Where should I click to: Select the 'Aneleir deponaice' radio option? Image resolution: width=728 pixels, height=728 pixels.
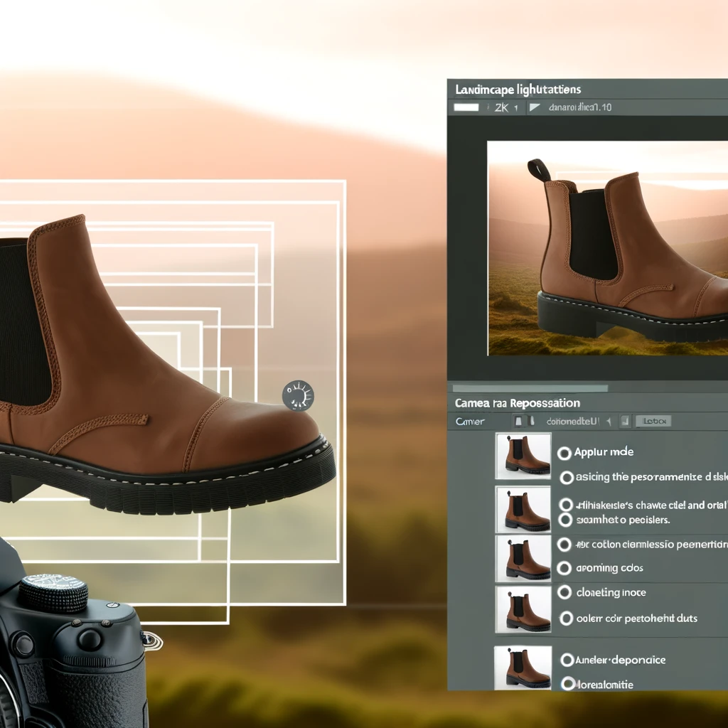point(567,660)
